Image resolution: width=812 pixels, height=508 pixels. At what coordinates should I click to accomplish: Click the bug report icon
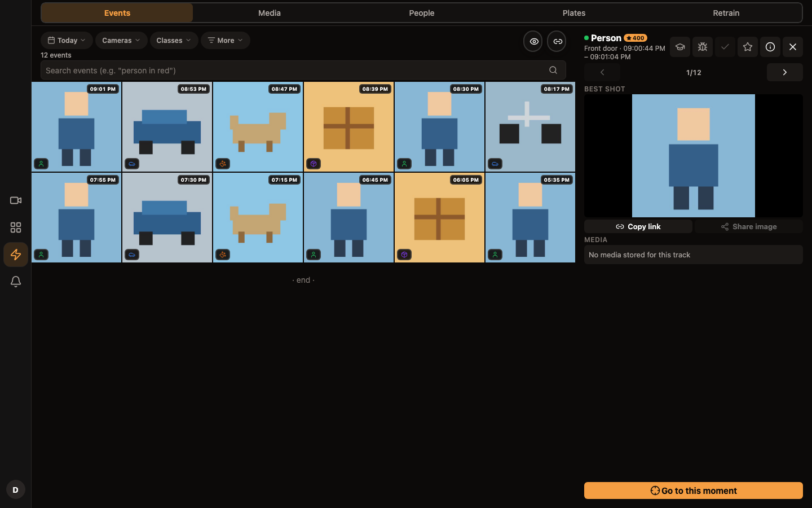pos(703,47)
